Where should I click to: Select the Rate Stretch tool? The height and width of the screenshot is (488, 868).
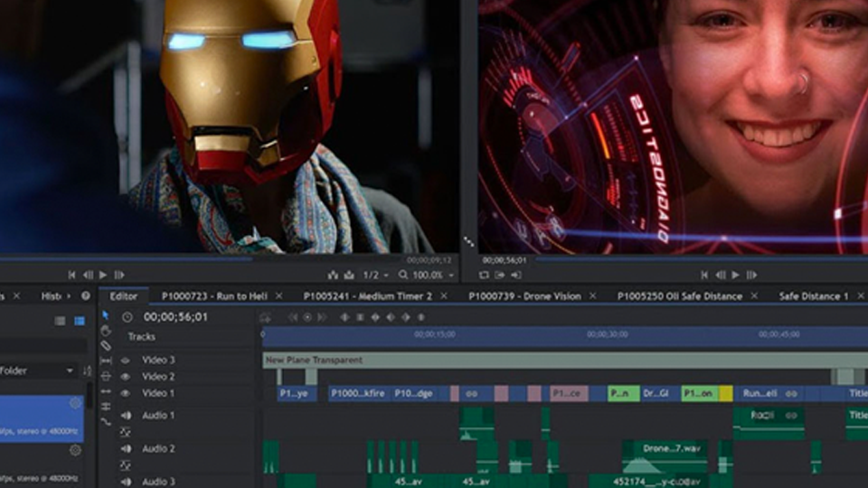106,421
